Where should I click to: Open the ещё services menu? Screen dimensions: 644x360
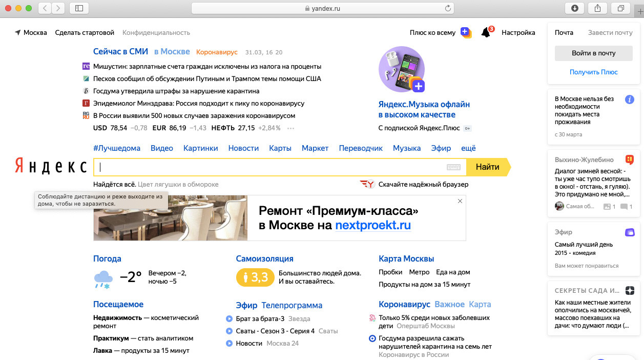pos(468,148)
